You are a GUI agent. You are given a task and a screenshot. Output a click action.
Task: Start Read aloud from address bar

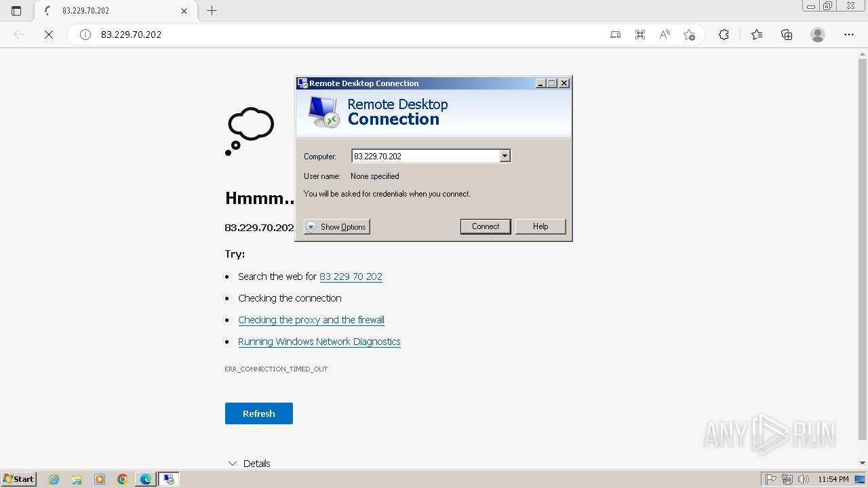[665, 35]
